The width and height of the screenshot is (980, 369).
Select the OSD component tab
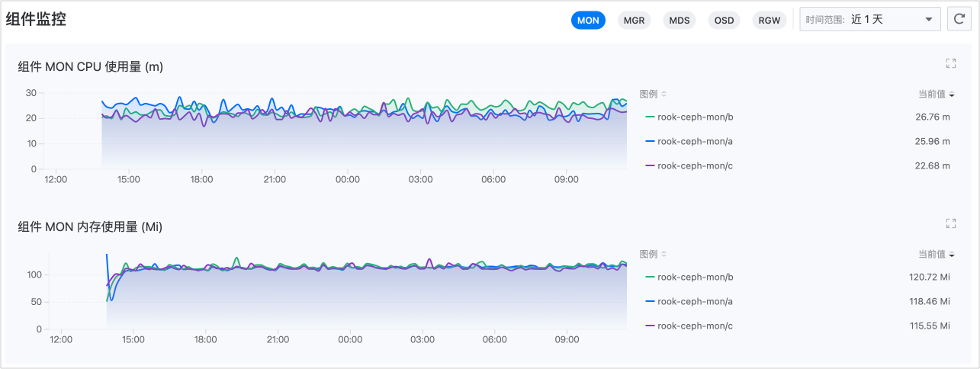click(x=724, y=21)
